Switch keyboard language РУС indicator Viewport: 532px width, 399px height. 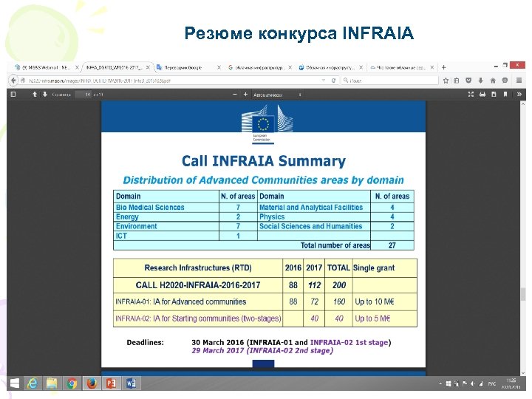click(x=491, y=383)
